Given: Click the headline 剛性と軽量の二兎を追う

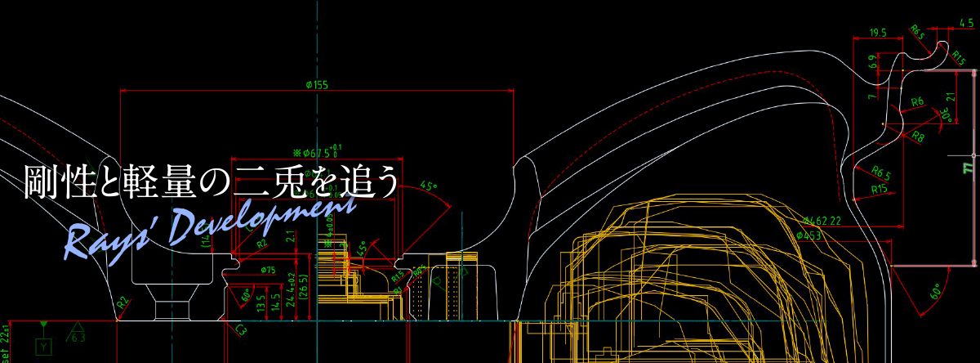Looking at the screenshot, I should (x=212, y=183).
